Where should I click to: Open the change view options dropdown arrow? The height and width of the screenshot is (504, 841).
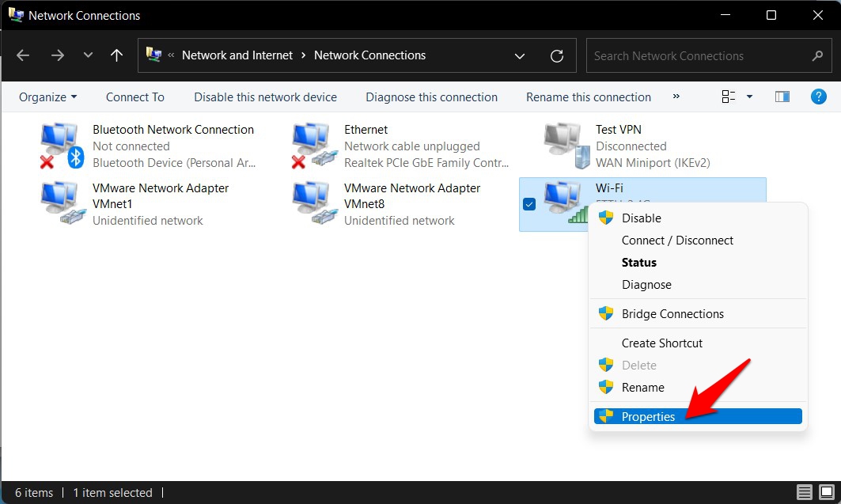[749, 97]
